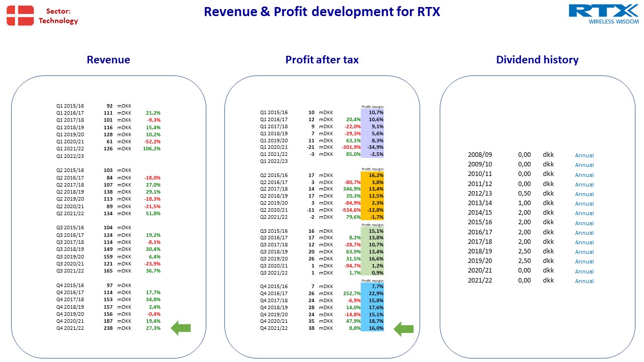
Task: Click profit margin cell -34,9% for Q1 2020/21
Action: 372,147
